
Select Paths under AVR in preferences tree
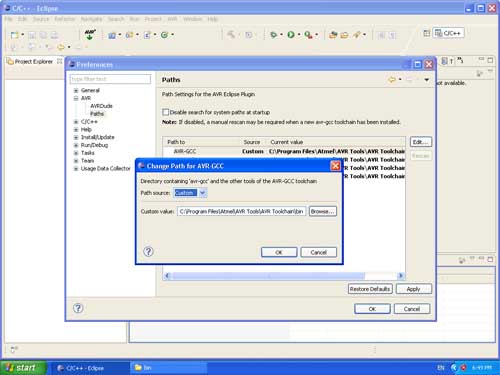click(x=97, y=114)
